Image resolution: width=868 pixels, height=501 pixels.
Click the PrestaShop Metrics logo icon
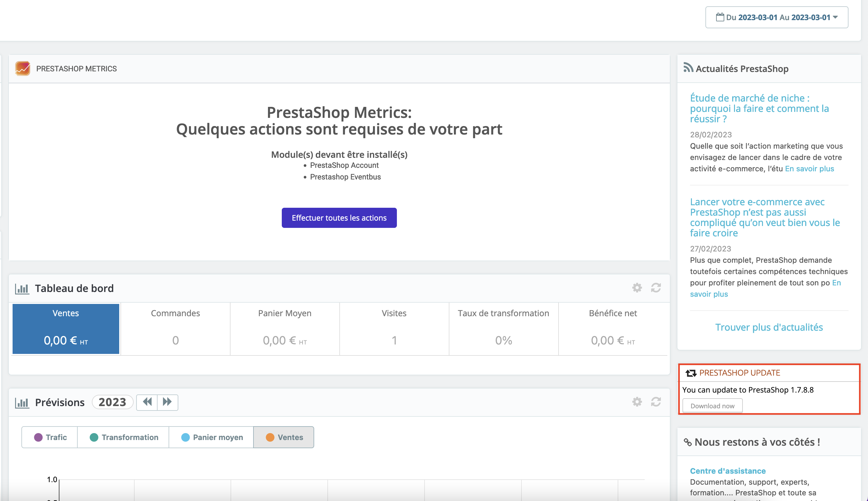click(x=23, y=69)
